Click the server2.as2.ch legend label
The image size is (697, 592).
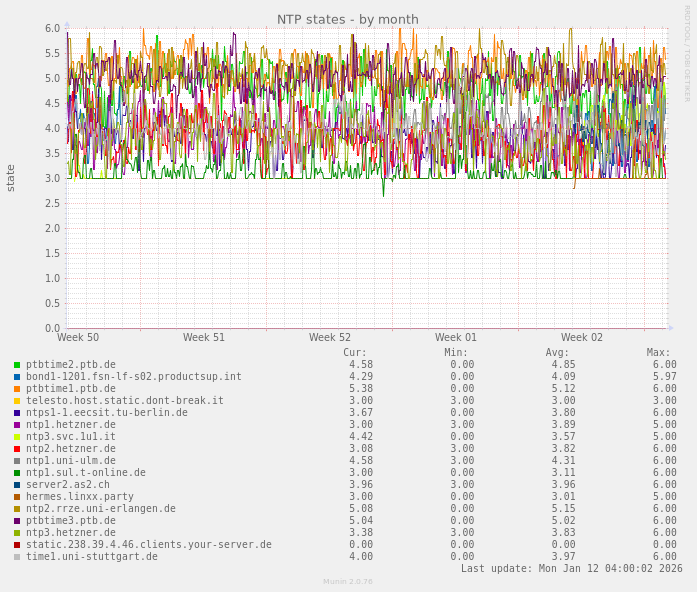pos(67,485)
